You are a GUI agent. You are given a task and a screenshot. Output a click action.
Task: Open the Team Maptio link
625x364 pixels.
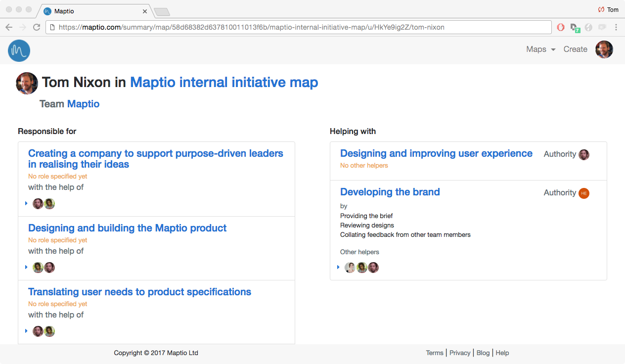coord(83,104)
